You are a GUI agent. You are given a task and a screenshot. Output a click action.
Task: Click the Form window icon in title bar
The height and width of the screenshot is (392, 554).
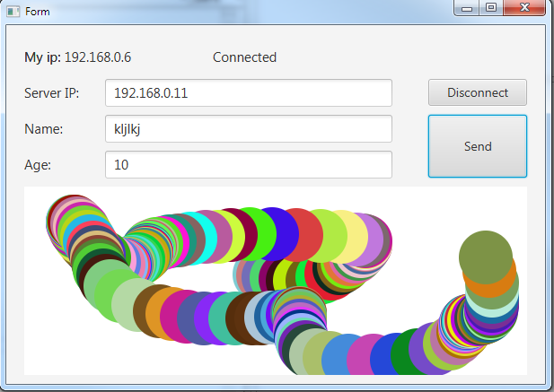tap(13, 12)
